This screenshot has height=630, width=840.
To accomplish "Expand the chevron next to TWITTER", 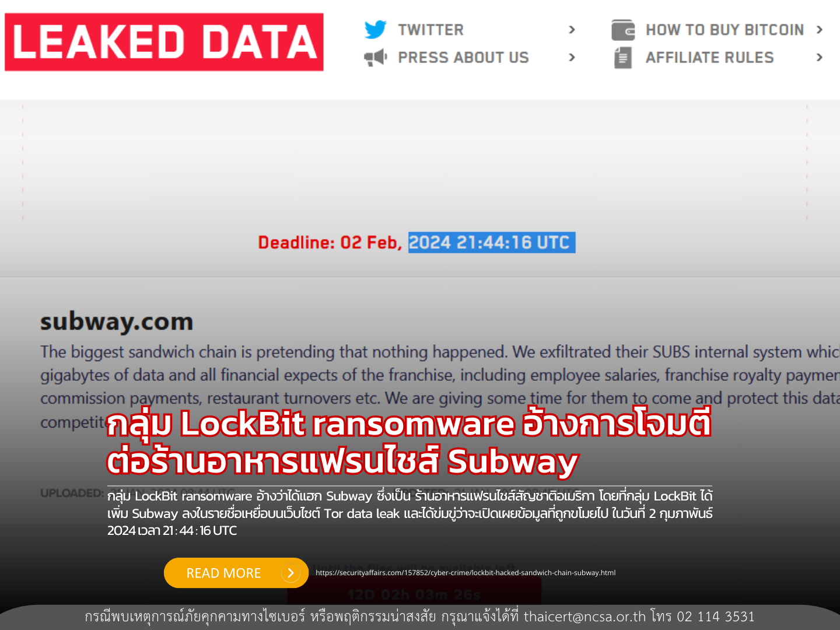I will point(572,30).
